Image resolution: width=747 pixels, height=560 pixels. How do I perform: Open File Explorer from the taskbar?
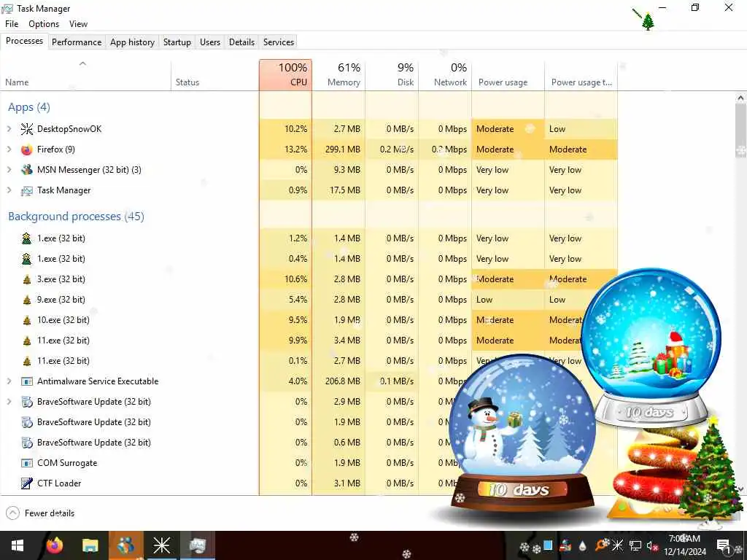pyautogui.click(x=90, y=545)
